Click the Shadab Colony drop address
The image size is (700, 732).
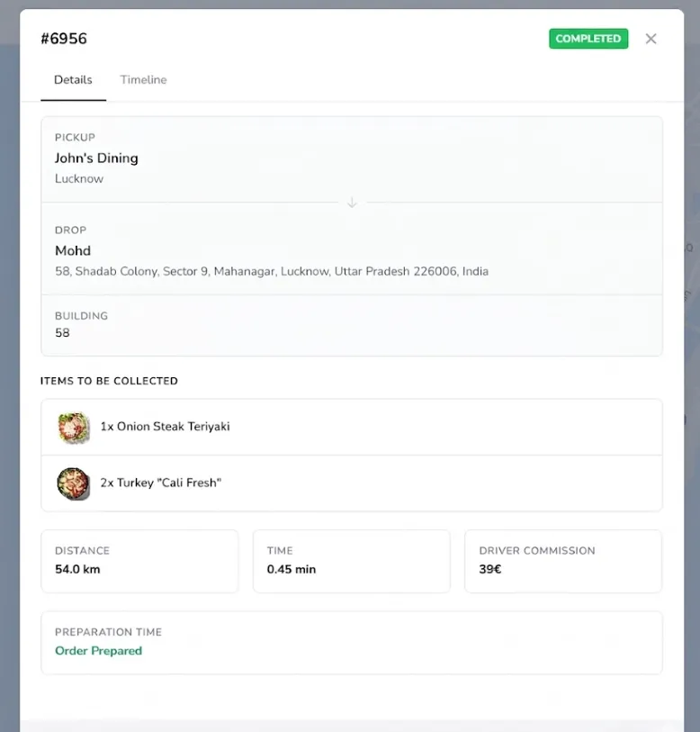[272, 271]
